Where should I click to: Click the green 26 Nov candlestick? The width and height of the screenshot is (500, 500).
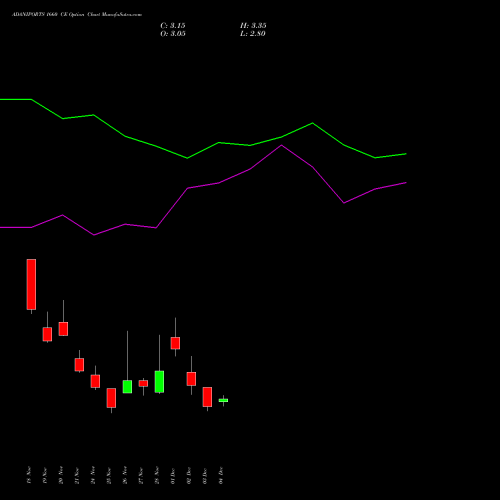click(x=127, y=386)
